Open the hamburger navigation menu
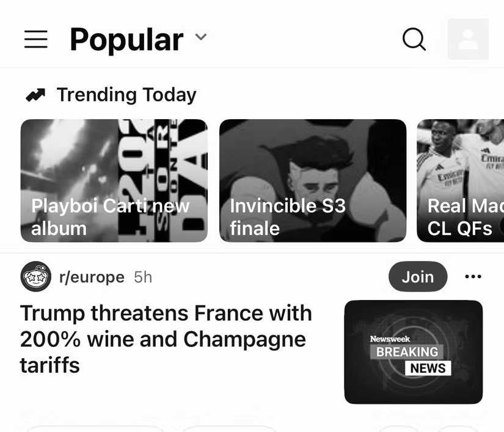 pos(36,40)
